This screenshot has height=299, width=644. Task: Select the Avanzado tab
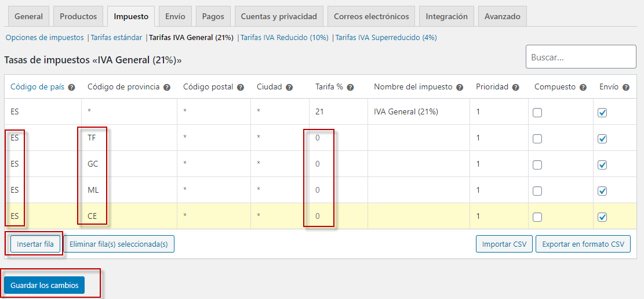tap(503, 16)
